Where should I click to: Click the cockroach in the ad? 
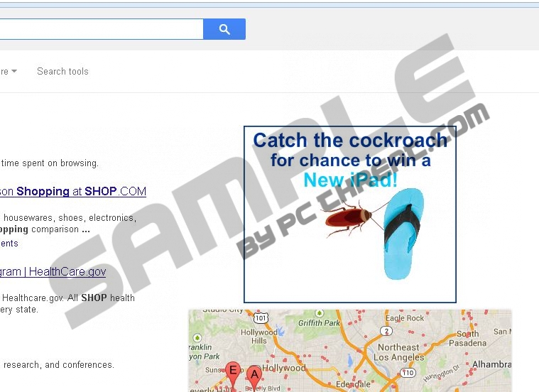click(348, 219)
